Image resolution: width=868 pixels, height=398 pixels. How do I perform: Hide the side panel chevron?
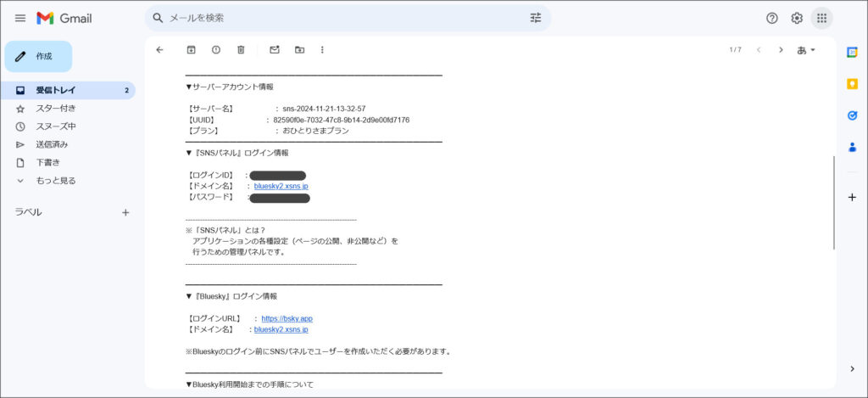[x=853, y=368]
